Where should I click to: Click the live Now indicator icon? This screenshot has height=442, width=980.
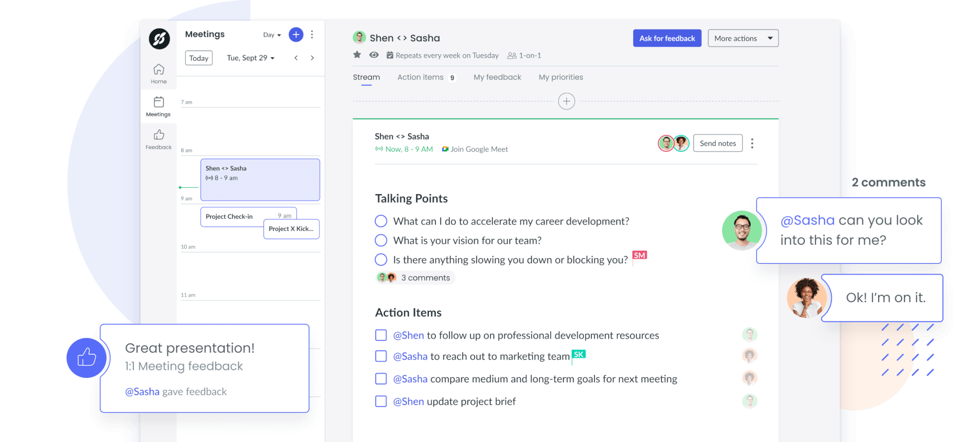click(x=379, y=149)
